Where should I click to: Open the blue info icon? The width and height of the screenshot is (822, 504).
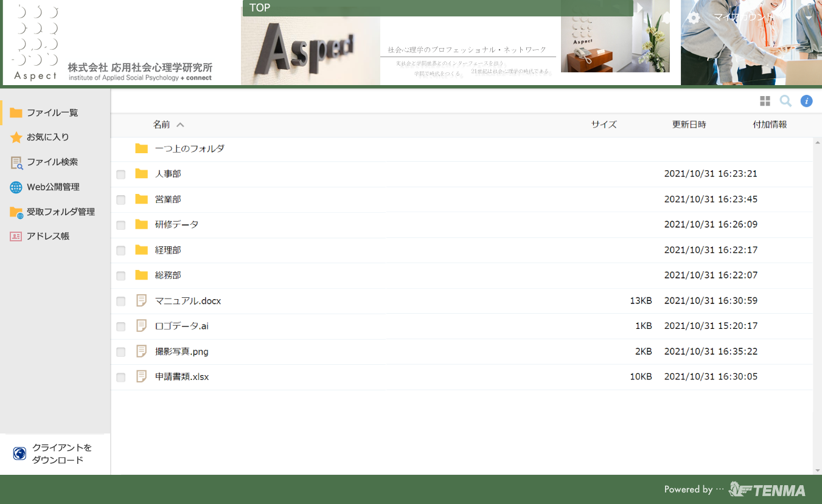806,101
